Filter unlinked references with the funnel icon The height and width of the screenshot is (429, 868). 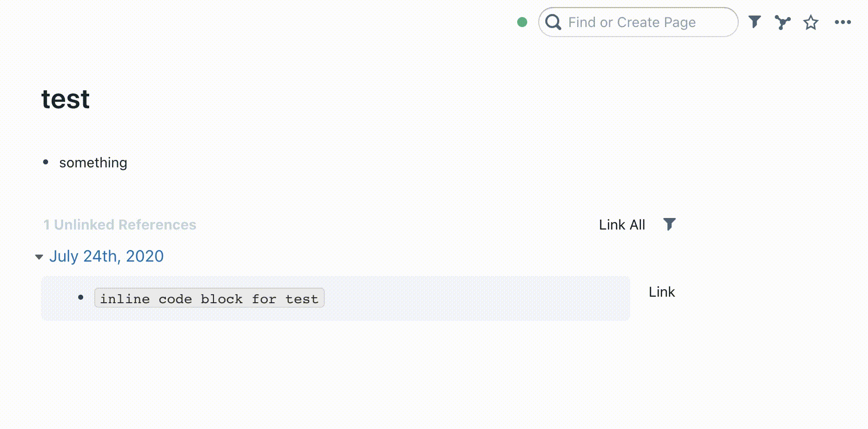(x=670, y=225)
